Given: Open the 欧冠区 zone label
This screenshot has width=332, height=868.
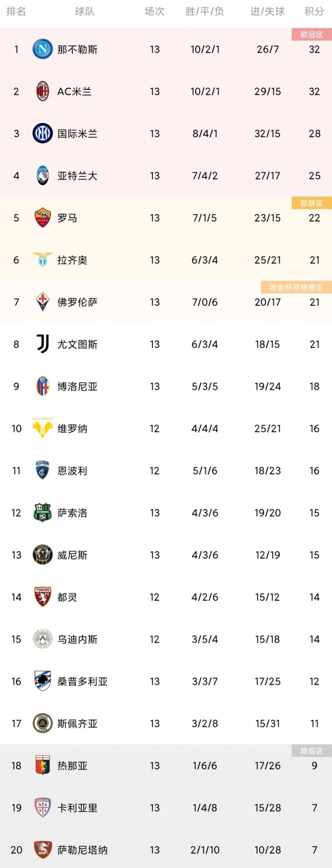Looking at the screenshot, I should coord(312,35).
